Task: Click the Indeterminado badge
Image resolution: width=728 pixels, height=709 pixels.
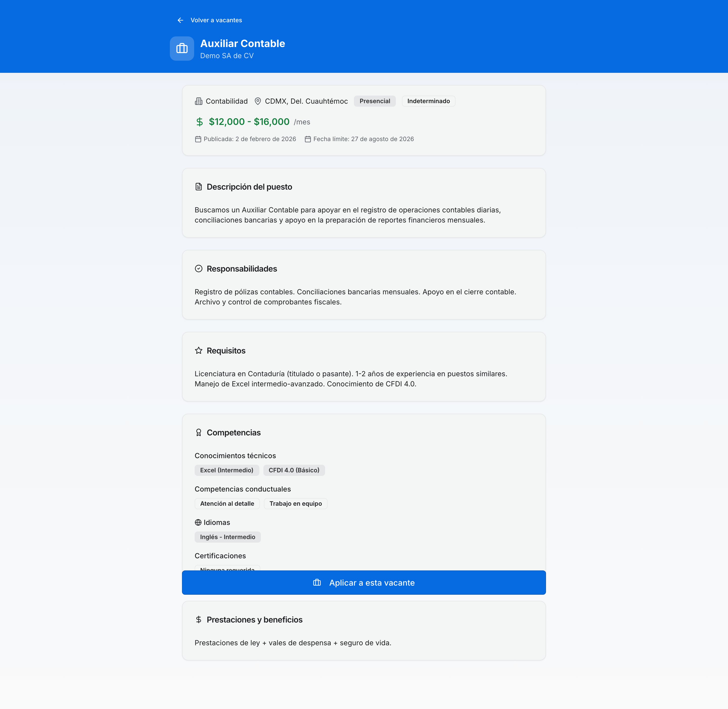Action: tap(428, 101)
